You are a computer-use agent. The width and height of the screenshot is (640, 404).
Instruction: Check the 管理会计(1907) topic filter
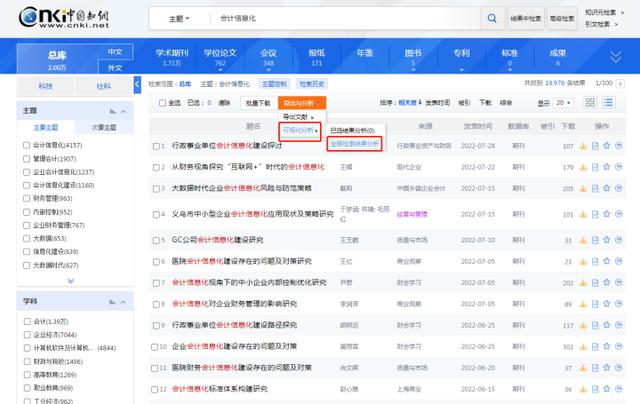[x=27, y=159]
